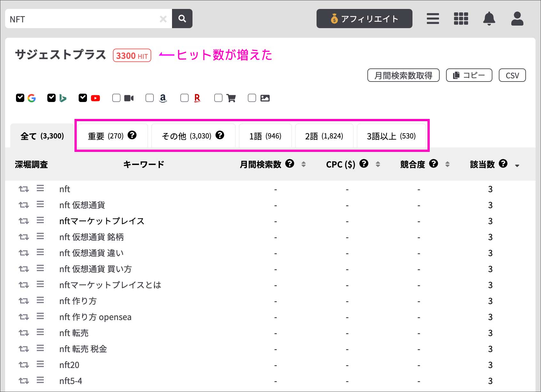
Task: Click the 月間検索数取得 button
Action: pyautogui.click(x=403, y=75)
